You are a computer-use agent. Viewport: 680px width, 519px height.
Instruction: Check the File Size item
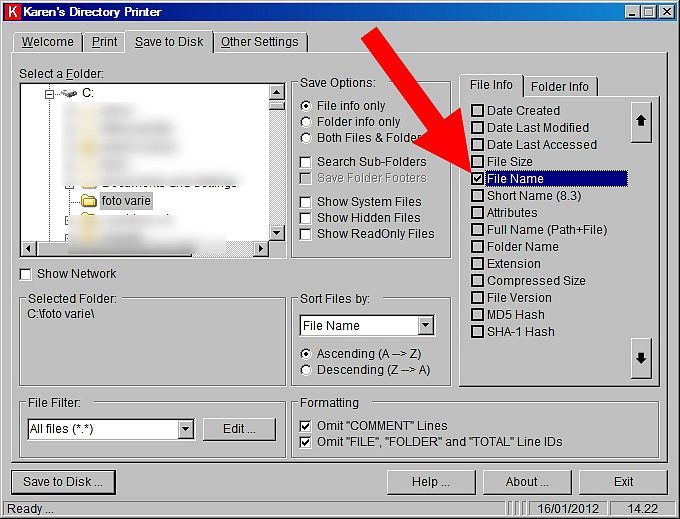point(477,162)
